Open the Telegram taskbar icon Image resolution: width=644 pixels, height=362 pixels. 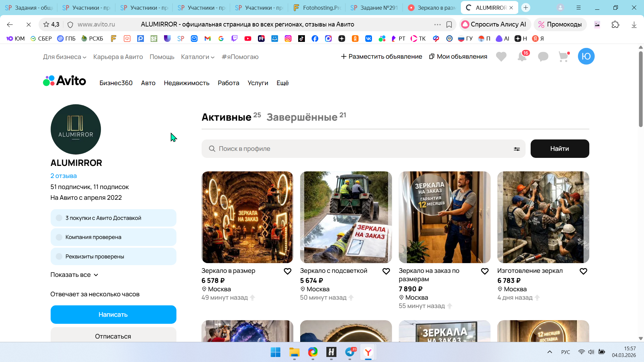(x=350, y=352)
